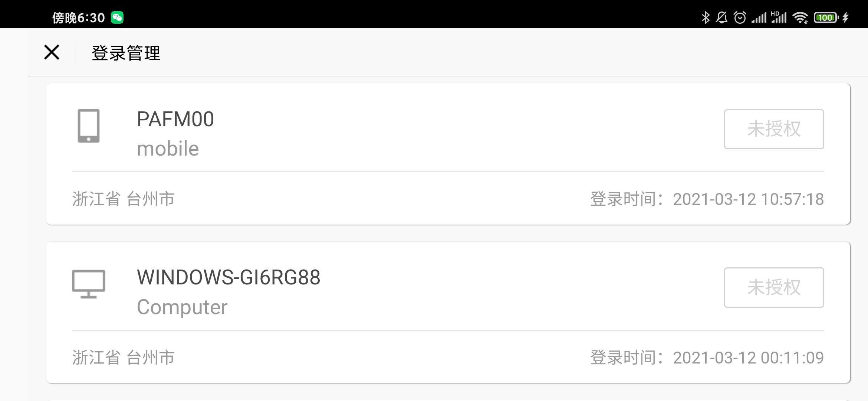The image size is (868, 401).
Task: Click 未授权 button for WINDOWS-GI6RG88
Action: click(x=774, y=287)
